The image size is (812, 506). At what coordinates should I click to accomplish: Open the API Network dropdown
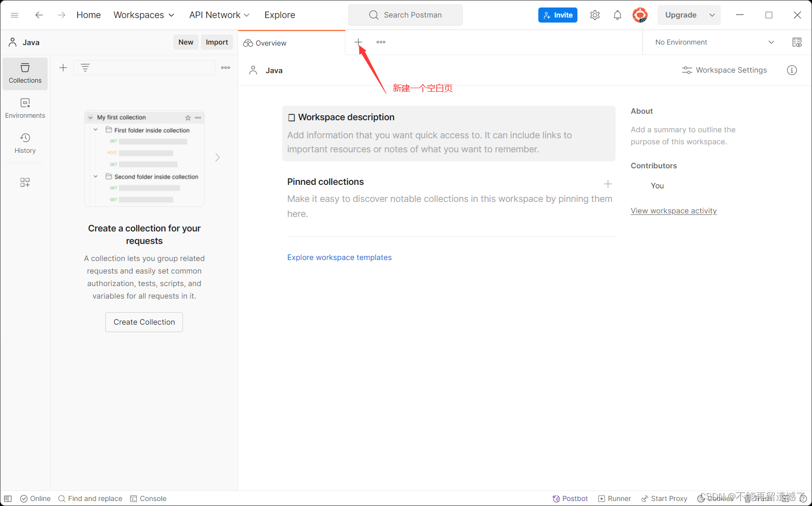pyautogui.click(x=219, y=15)
